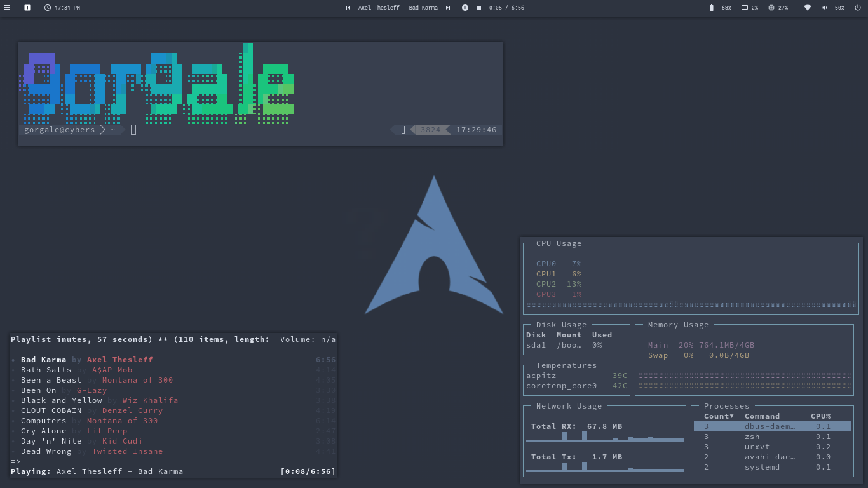The image size is (868, 488).
Task: Select Dead Wrong by Twisted Insane
Action: pos(173,451)
